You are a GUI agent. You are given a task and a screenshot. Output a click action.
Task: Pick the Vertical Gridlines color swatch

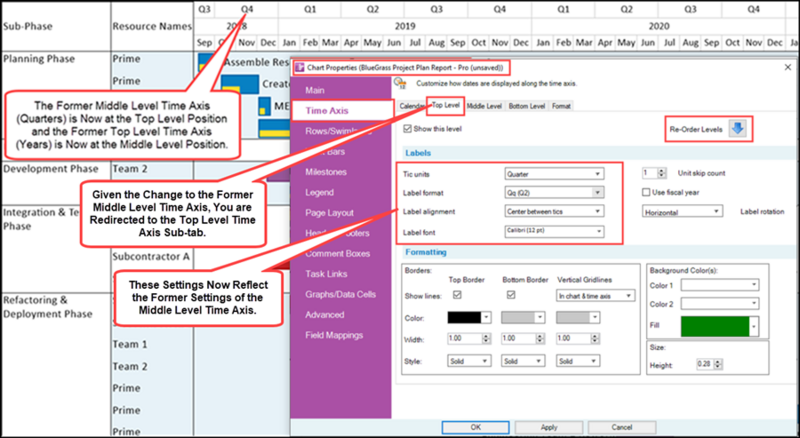(x=578, y=318)
